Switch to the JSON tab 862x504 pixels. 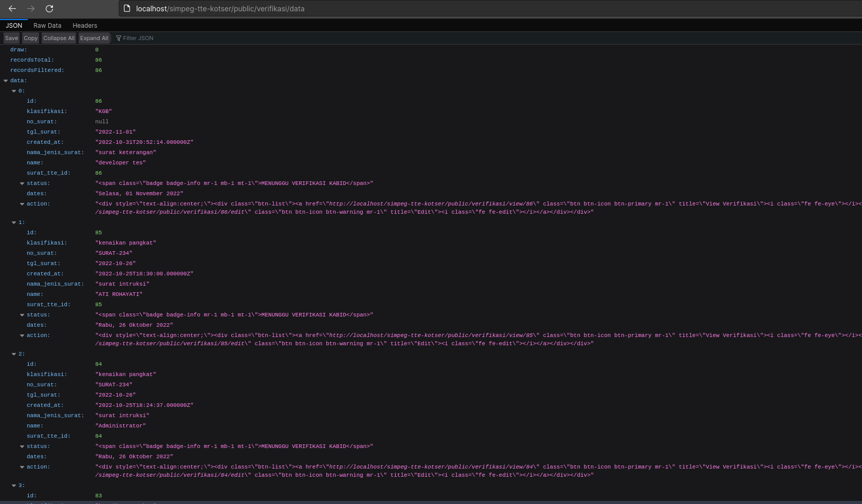click(x=14, y=25)
